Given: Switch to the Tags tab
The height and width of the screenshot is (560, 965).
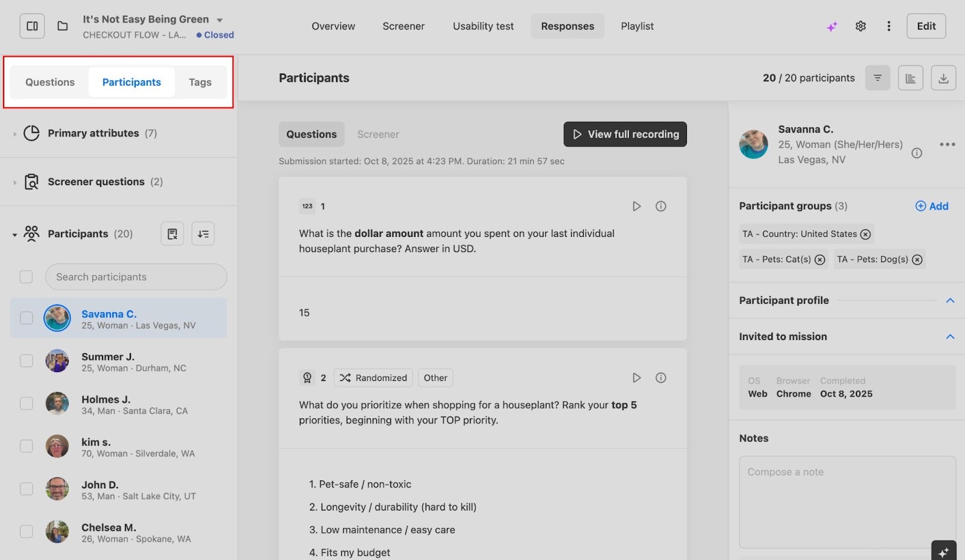Looking at the screenshot, I should click(200, 82).
